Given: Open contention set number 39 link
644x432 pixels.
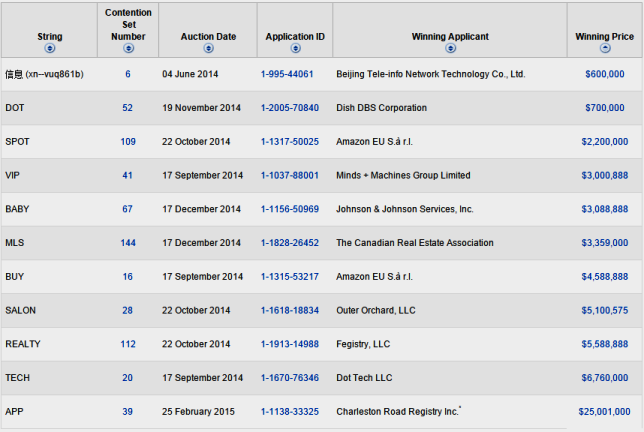Looking at the screenshot, I should (x=127, y=411).
